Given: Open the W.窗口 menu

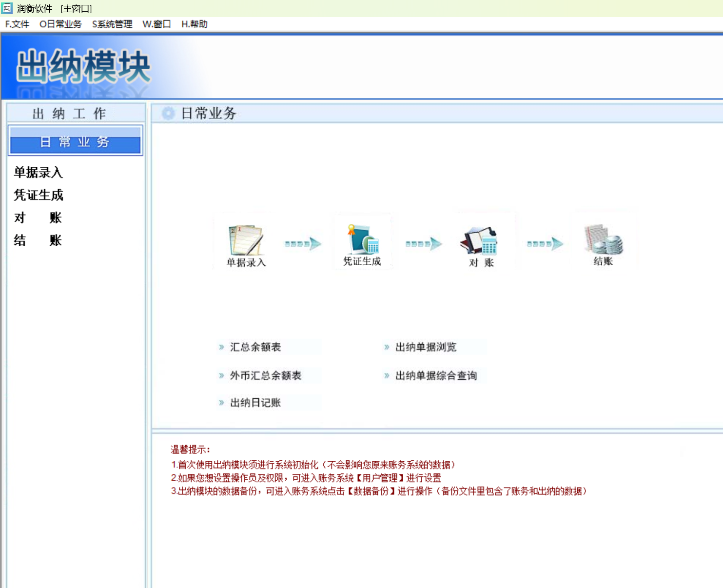Looking at the screenshot, I should point(156,24).
